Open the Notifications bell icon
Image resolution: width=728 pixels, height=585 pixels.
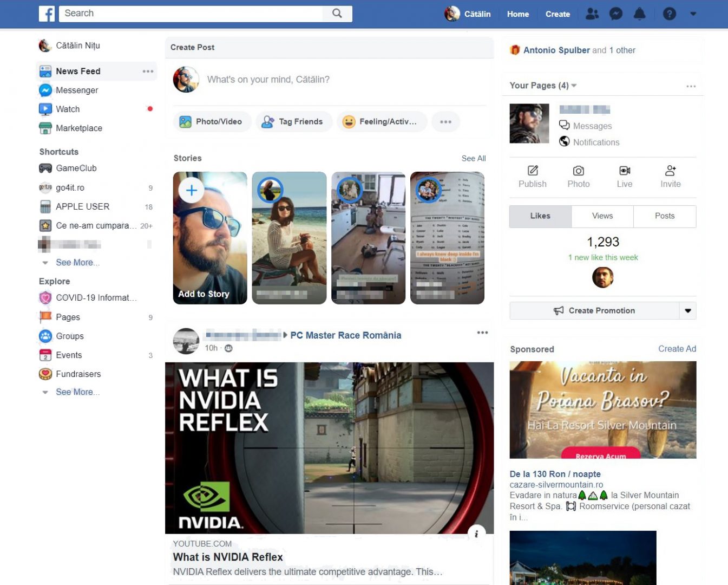point(639,14)
